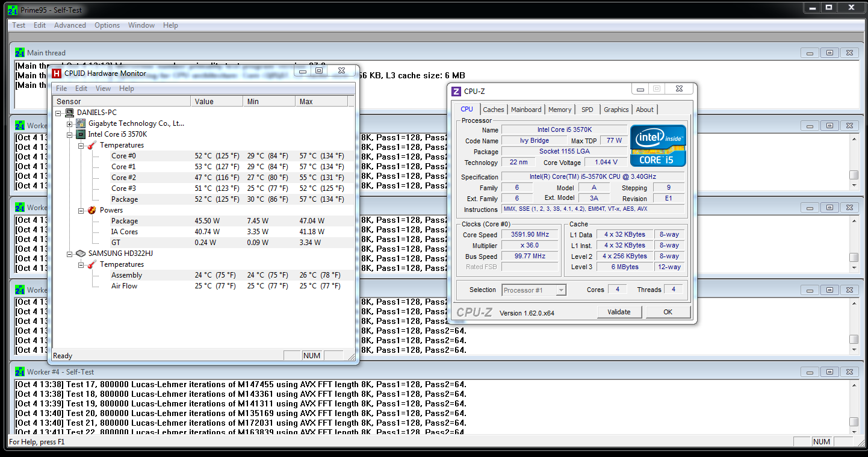Open the Edit menu in Hardware Monitor

coord(81,89)
